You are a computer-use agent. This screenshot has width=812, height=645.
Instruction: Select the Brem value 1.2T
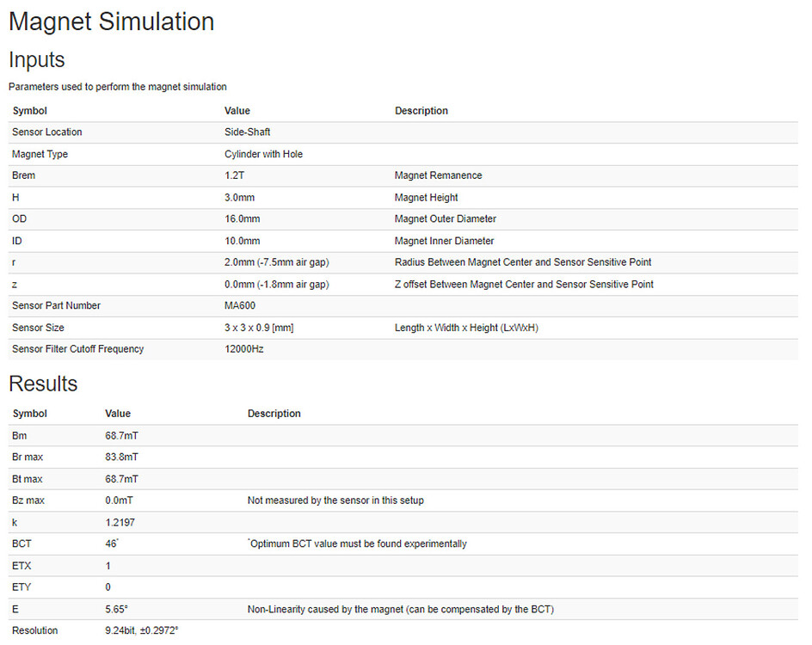coord(237,175)
